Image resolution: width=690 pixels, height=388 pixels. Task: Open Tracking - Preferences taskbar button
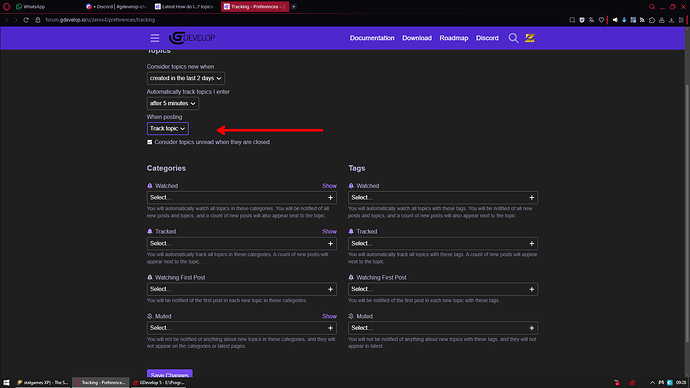tap(100, 383)
